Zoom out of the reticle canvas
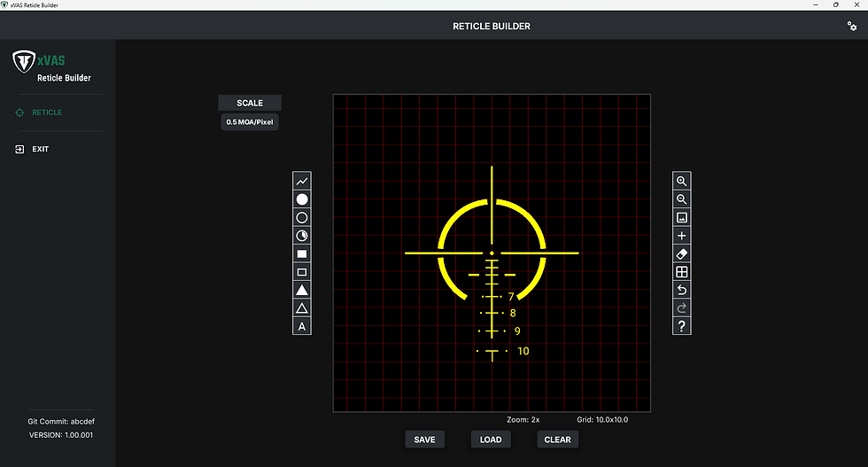This screenshot has height=467, width=868. [681, 199]
